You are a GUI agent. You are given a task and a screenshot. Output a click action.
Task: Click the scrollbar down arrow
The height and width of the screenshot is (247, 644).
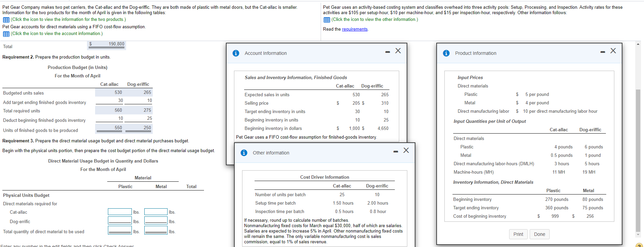click(x=638, y=235)
